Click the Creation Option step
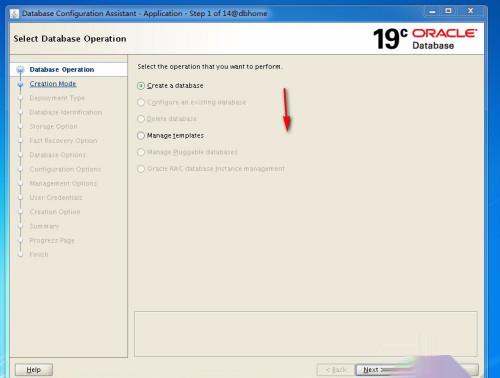This screenshot has height=378, width=500. [x=55, y=212]
